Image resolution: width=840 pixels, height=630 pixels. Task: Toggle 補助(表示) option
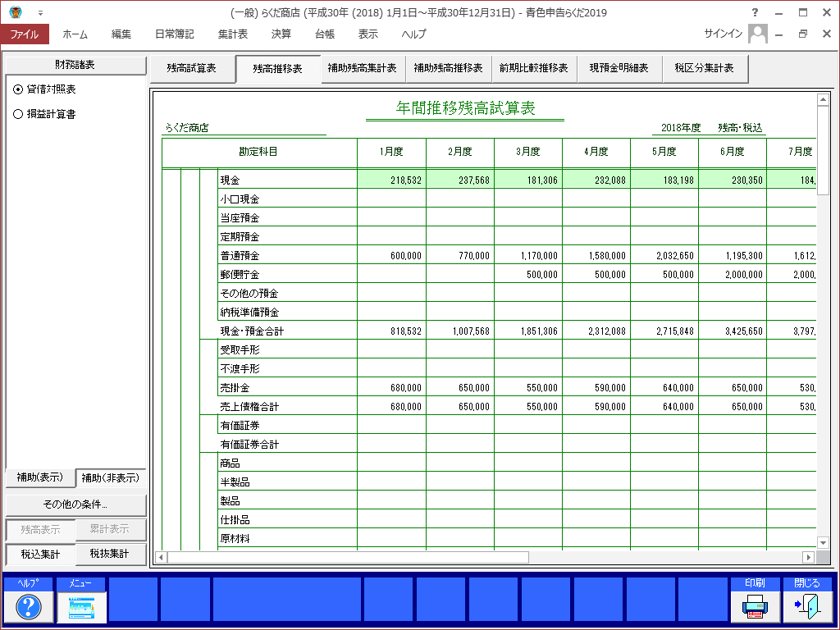click(x=40, y=477)
